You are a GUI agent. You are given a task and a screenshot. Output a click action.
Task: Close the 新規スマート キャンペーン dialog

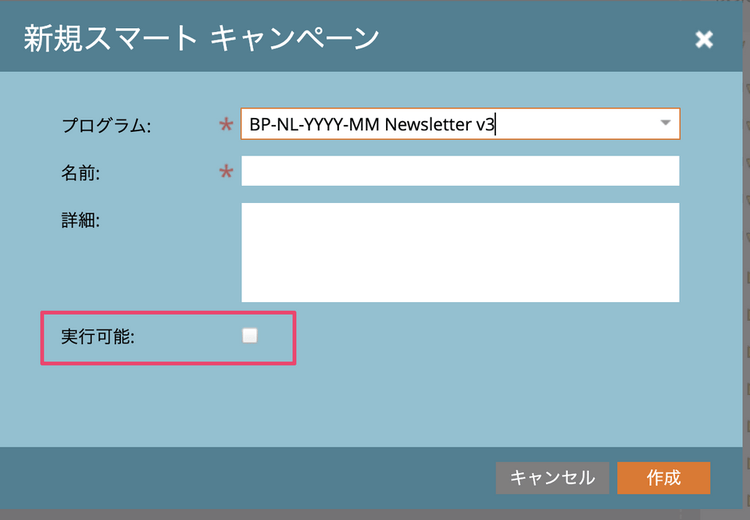tap(704, 39)
